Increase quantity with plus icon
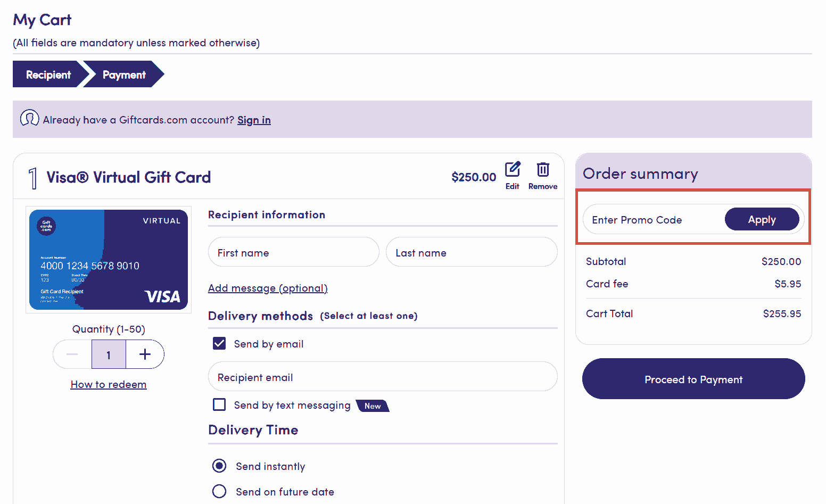The height and width of the screenshot is (504, 826). [x=145, y=354]
